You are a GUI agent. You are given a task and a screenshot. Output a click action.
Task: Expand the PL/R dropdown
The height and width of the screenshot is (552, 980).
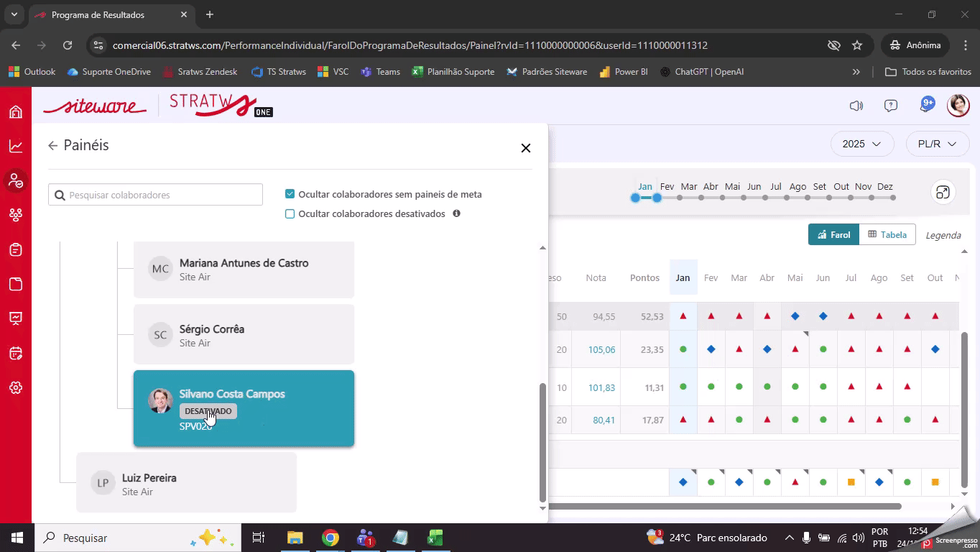(937, 144)
